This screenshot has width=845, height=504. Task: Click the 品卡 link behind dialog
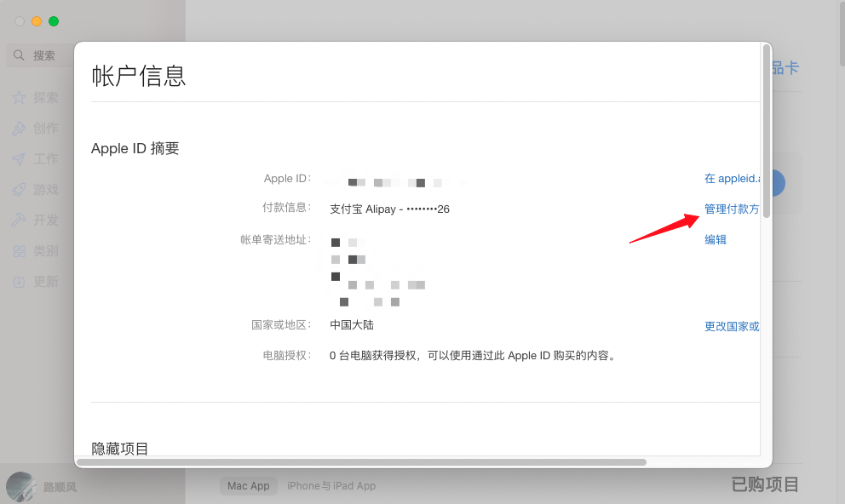point(785,68)
